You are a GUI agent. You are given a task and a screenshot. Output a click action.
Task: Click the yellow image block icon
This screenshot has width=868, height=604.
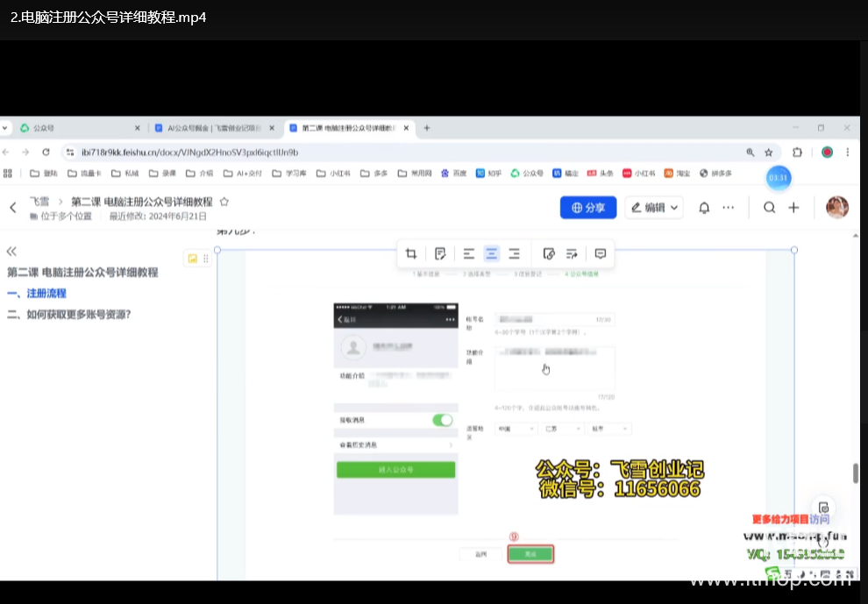[193, 259]
